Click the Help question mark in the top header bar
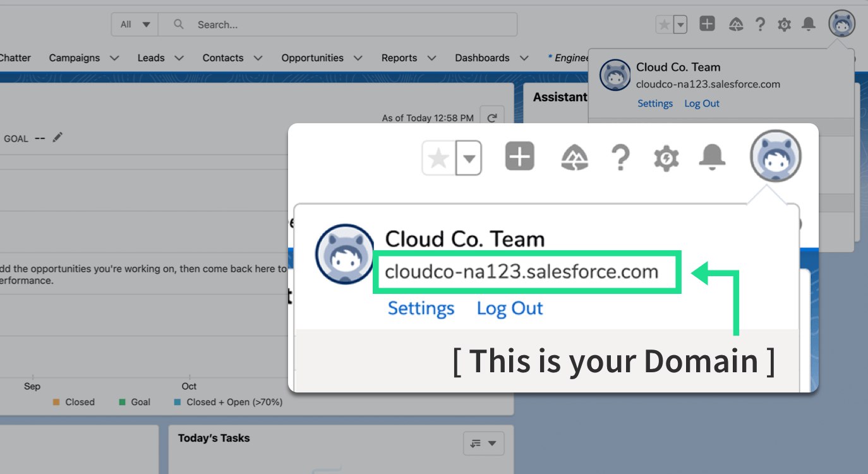This screenshot has width=868, height=474. pos(761,25)
